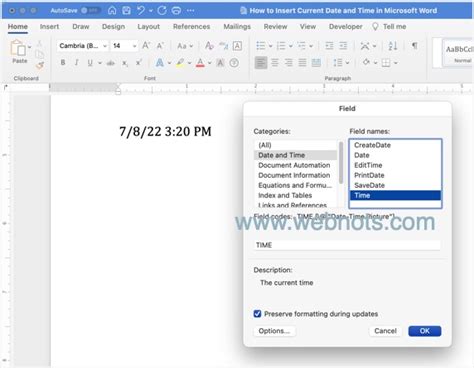Click the Undo arrow icon
This screenshot has height=368, width=474.
tap(141, 11)
